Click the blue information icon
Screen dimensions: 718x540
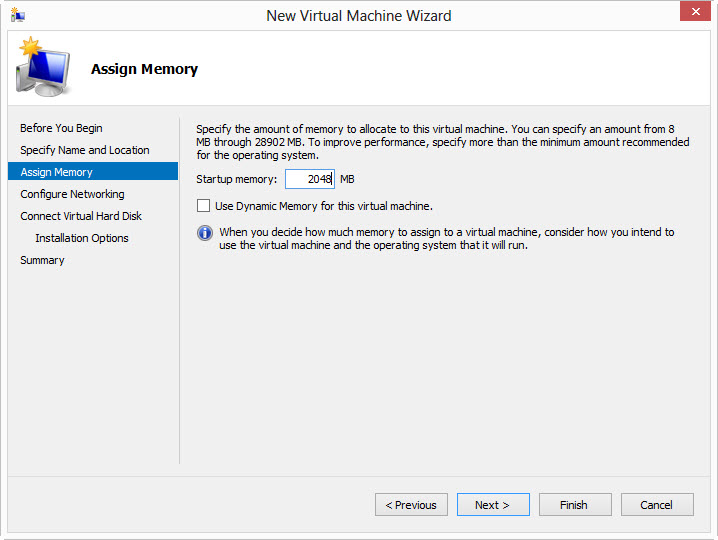click(205, 233)
